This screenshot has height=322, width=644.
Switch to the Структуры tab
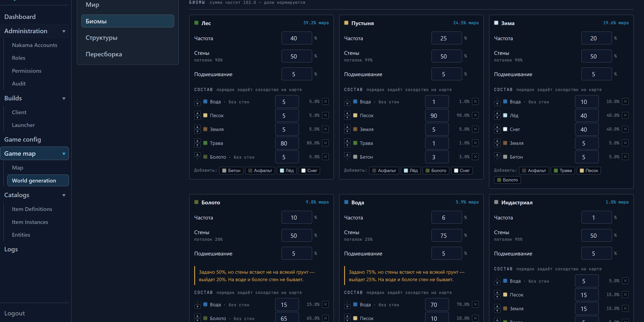pyautogui.click(x=128, y=38)
